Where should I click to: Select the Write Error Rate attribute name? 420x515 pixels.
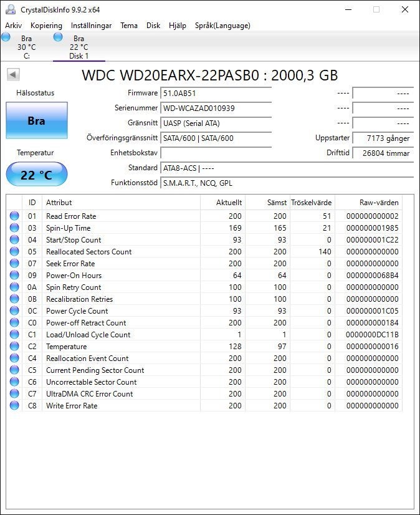[x=72, y=406]
